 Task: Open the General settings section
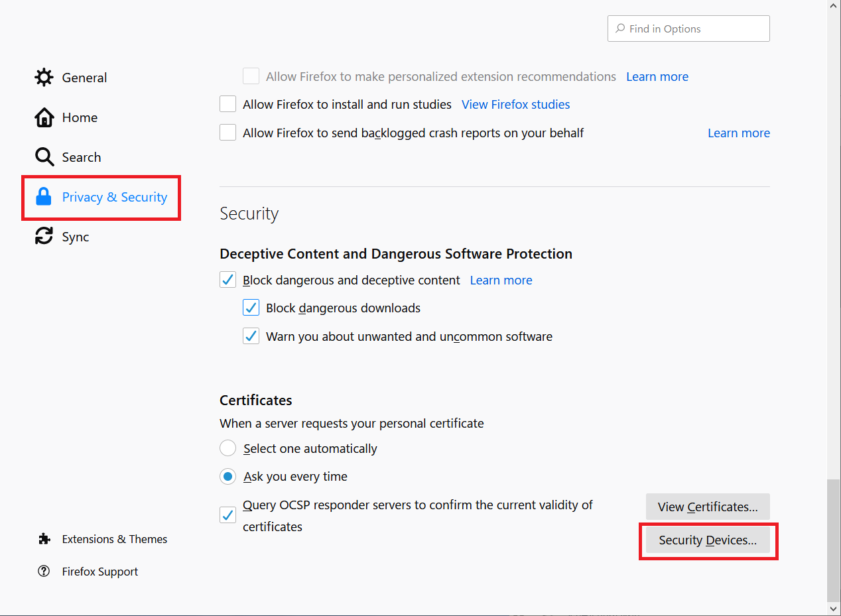pos(85,77)
